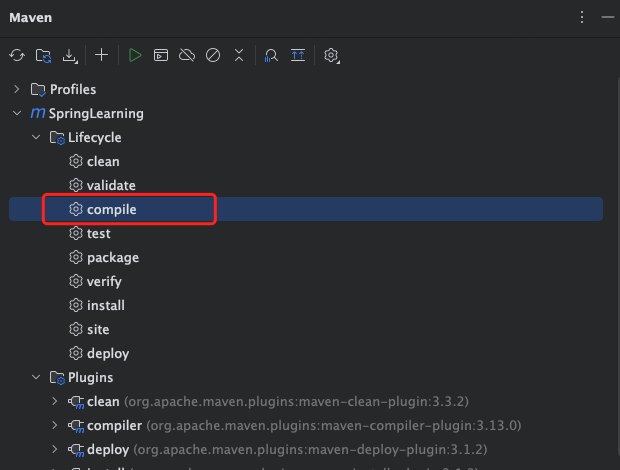
Task: Expand the Profiles node
Action: [17, 89]
